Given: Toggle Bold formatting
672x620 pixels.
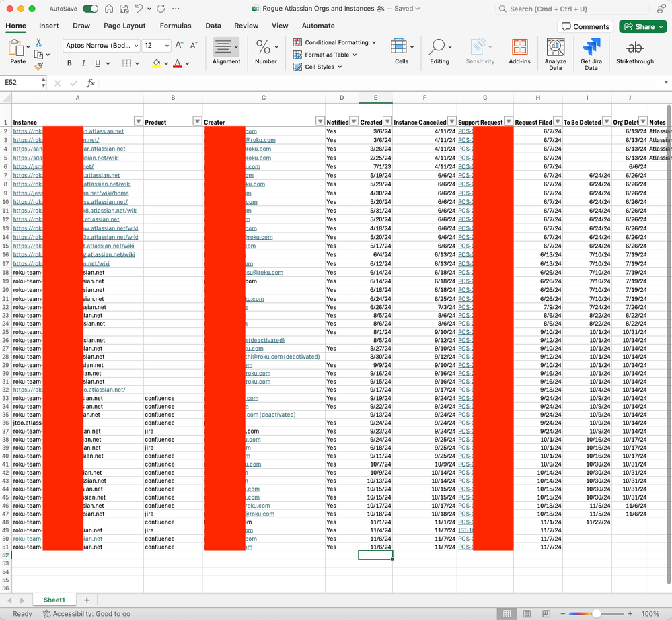Looking at the screenshot, I should pos(69,63).
